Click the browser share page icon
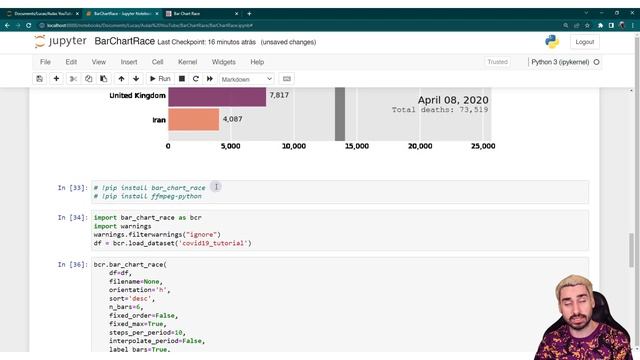This screenshot has height=360, width=640. [x=576, y=25]
